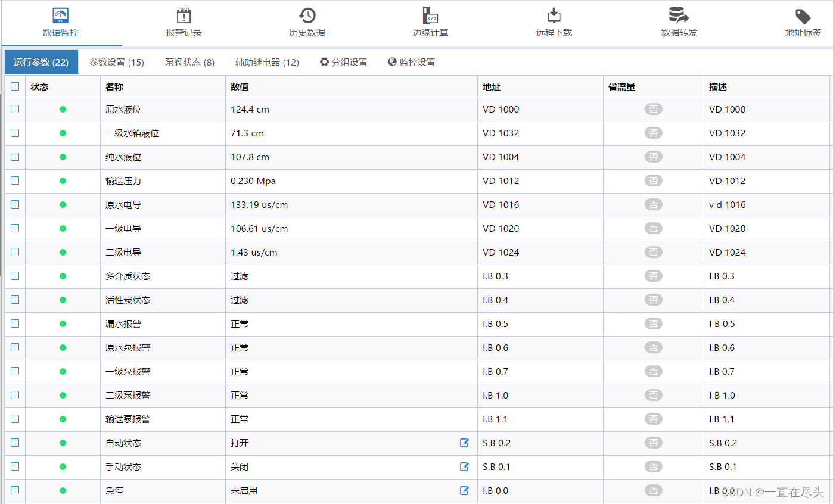The height and width of the screenshot is (504, 833).
Task: Click the globe icon beside 监控设置
Action: click(x=392, y=62)
